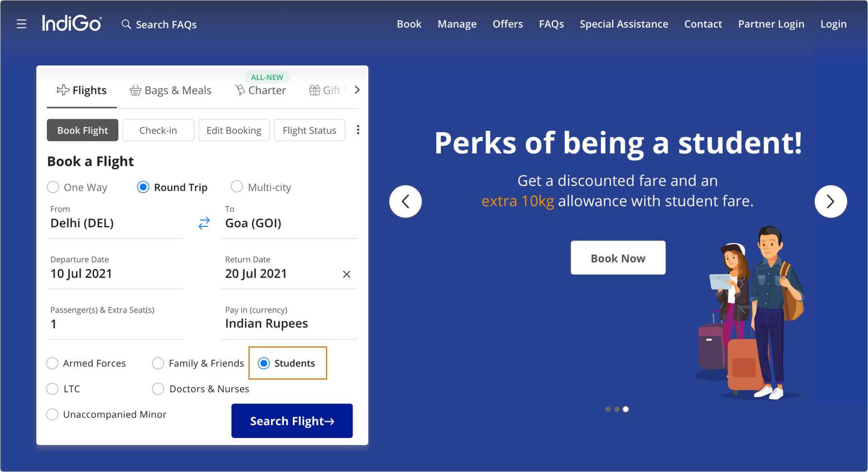Click the Search Flight button
Screen dimensions: 868x472
(291, 420)
